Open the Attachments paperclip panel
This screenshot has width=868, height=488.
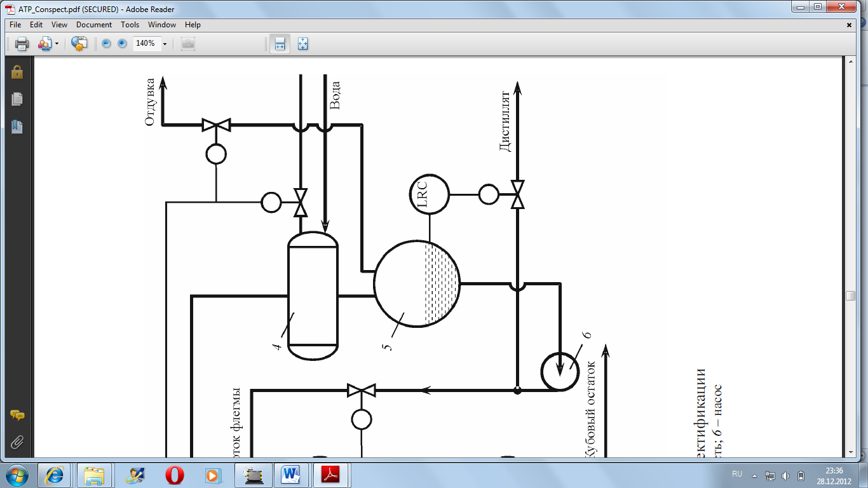tap(17, 441)
